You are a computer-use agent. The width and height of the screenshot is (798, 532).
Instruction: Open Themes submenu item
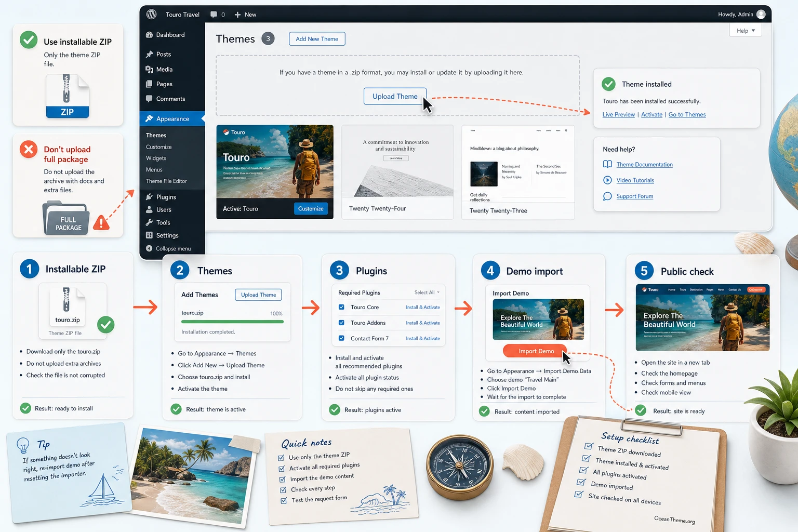coord(156,135)
